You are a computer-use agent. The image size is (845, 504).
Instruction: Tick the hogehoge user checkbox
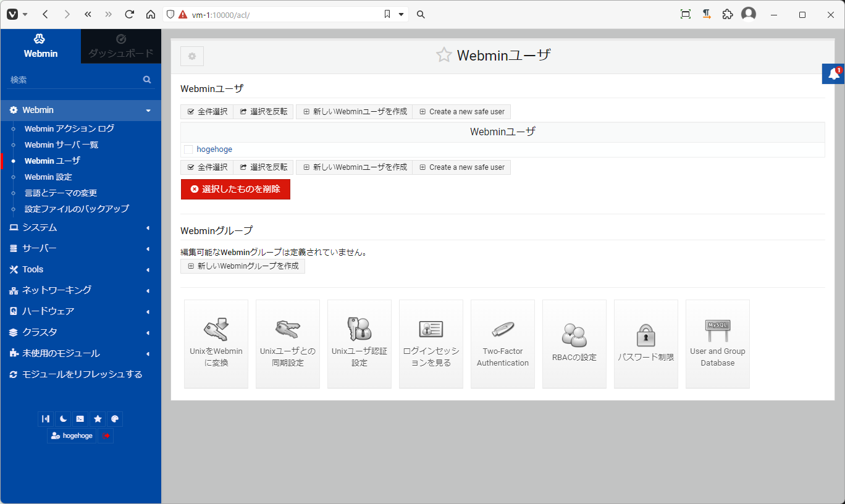188,149
